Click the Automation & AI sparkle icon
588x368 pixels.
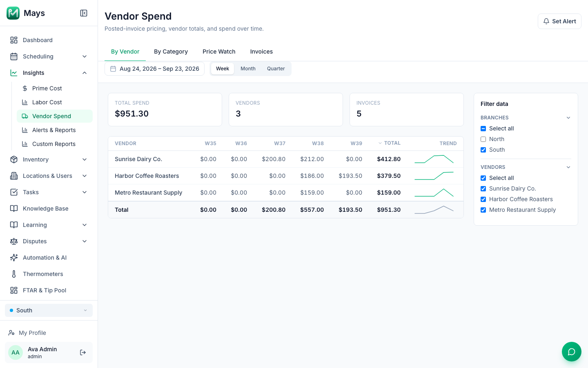(14, 258)
